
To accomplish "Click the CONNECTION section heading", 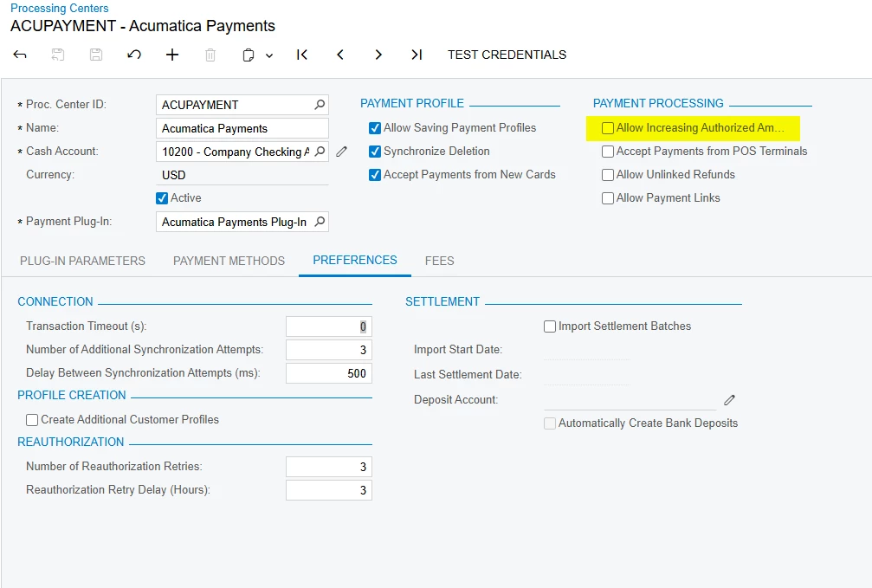I will coord(55,301).
